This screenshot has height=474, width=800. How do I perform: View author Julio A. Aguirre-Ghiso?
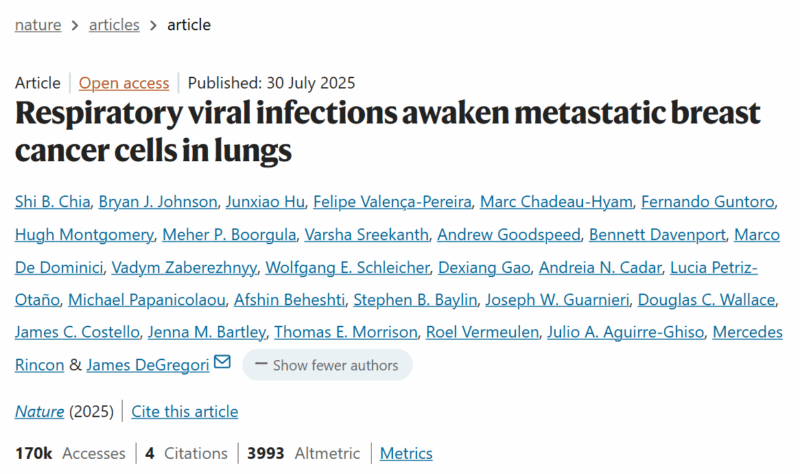(x=626, y=332)
